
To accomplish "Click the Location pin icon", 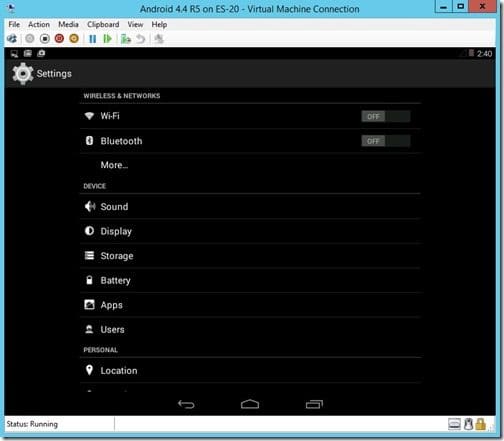I will point(89,370).
